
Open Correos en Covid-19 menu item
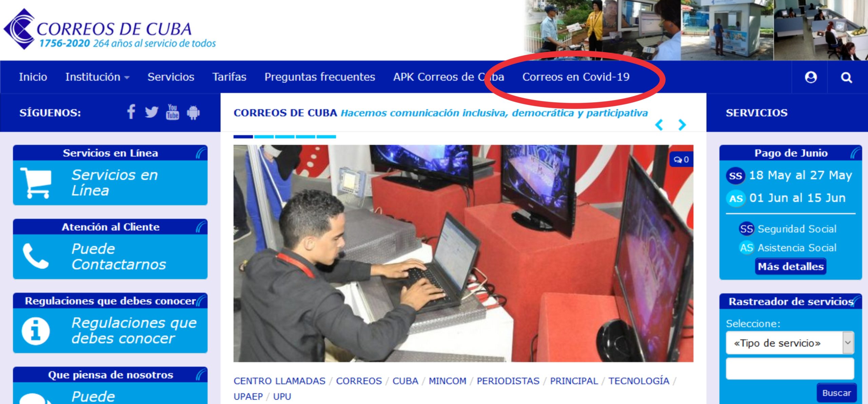[x=576, y=77]
